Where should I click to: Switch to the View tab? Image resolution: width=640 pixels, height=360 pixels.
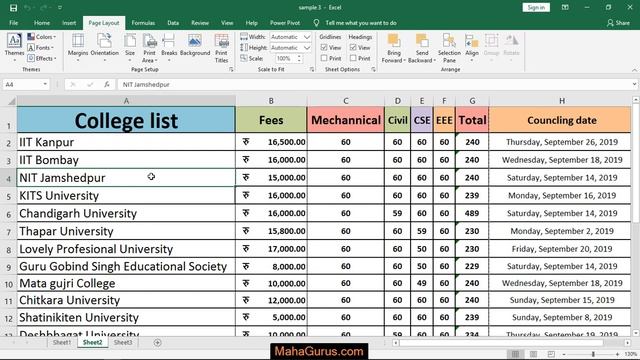(x=227, y=23)
